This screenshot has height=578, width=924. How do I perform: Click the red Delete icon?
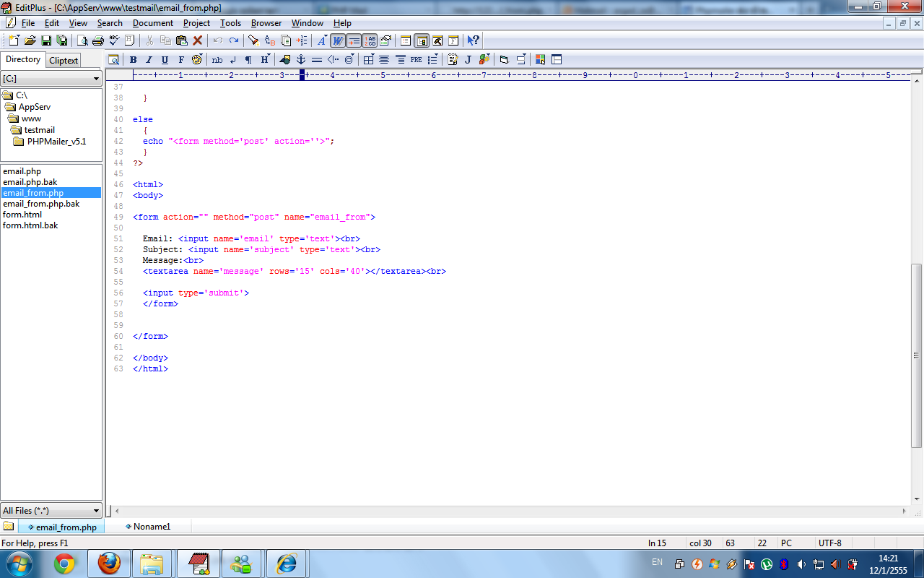coord(197,40)
